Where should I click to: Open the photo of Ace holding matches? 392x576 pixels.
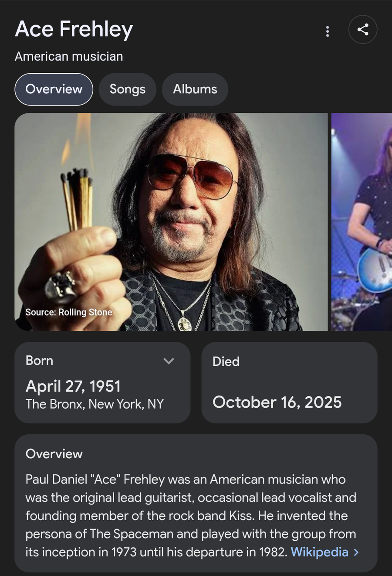(171, 222)
